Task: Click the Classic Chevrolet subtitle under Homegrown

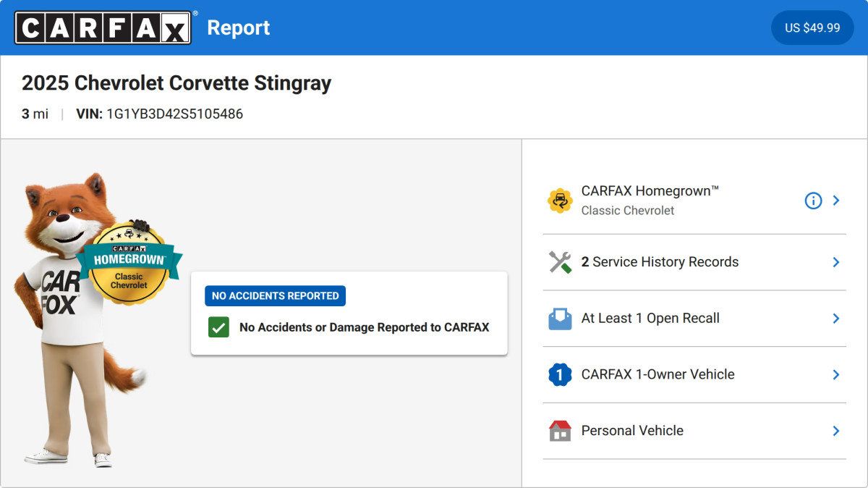Action: [x=628, y=211]
